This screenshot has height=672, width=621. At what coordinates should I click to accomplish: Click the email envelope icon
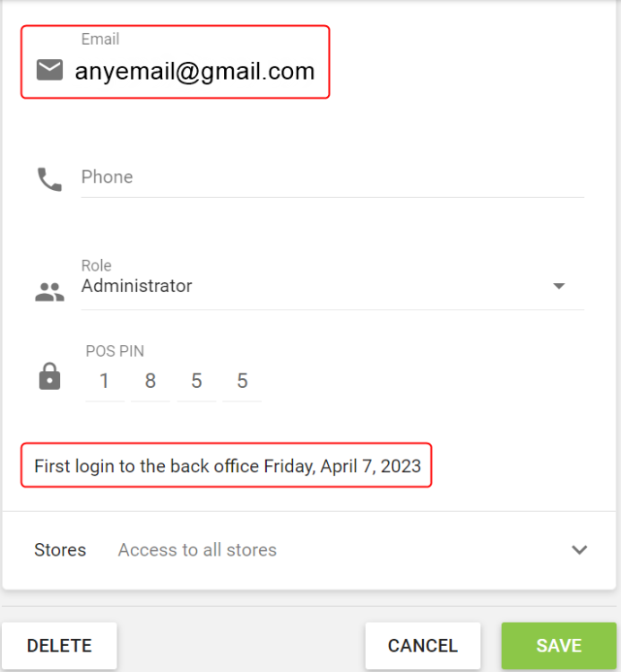click(x=49, y=70)
